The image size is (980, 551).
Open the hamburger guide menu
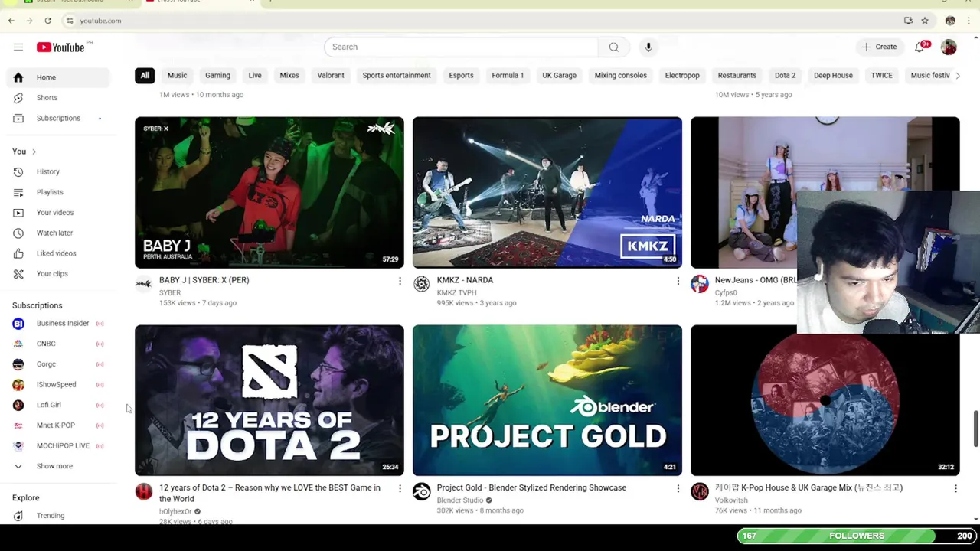point(18,47)
